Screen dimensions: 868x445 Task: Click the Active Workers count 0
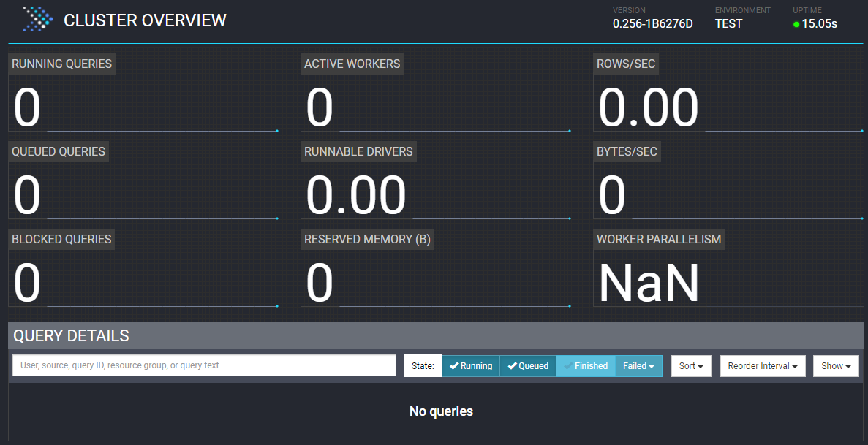[320, 107]
